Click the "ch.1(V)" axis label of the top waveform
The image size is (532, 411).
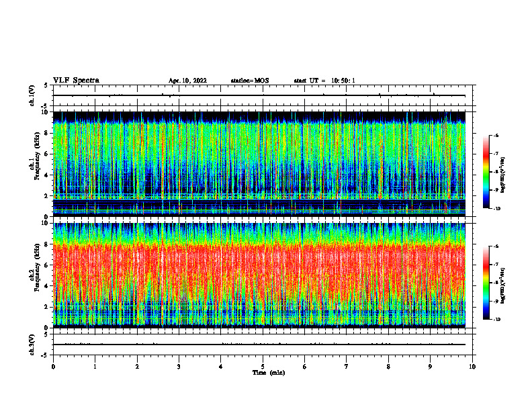coord(32,95)
